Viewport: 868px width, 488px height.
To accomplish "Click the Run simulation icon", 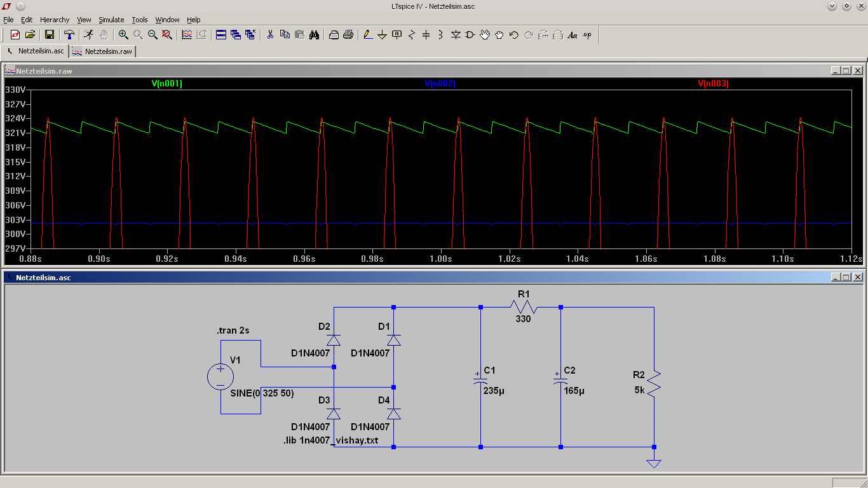I will coord(89,35).
